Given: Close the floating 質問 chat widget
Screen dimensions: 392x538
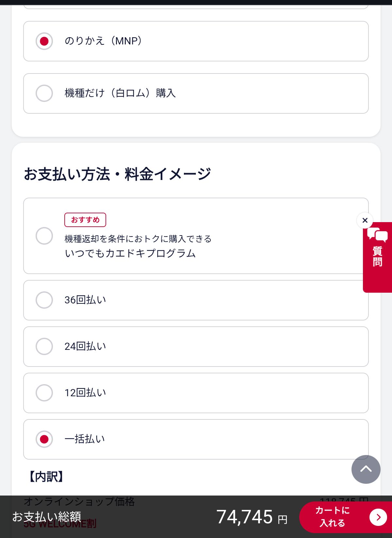Looking at the screenshot, I should pyautogui.click(x=365, y=220).
